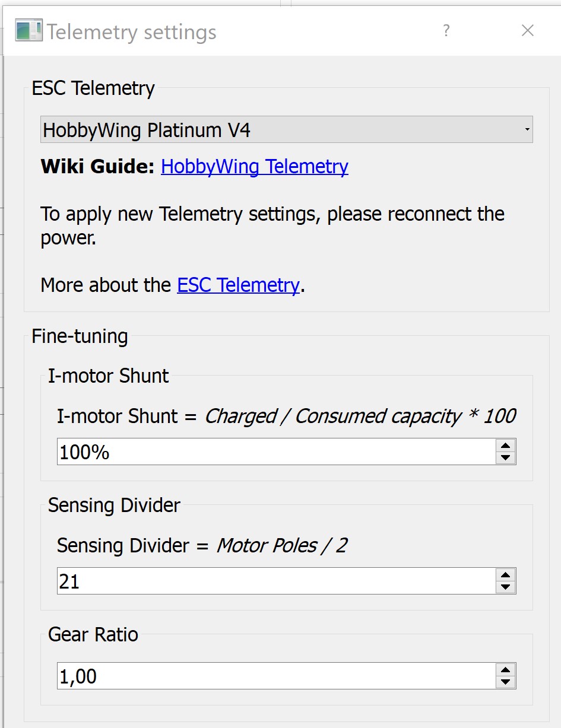
Task: Open the HobbyWing Telemetry wiki link
Action: pyautogui.click(x=254, y=167)
